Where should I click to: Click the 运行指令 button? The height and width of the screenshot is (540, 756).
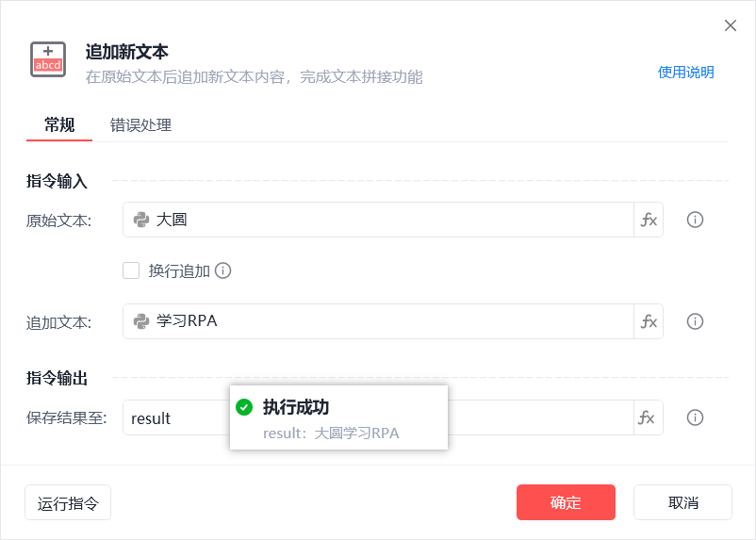click(x=68, y=502)
